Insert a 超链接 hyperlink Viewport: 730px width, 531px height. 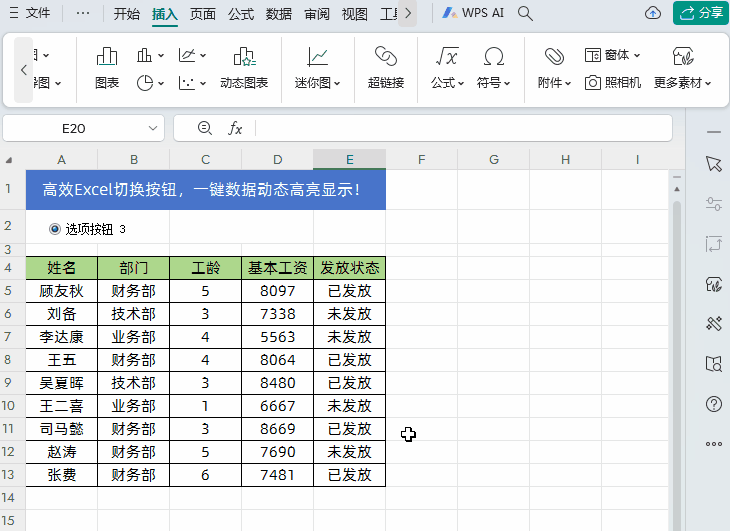385,68
